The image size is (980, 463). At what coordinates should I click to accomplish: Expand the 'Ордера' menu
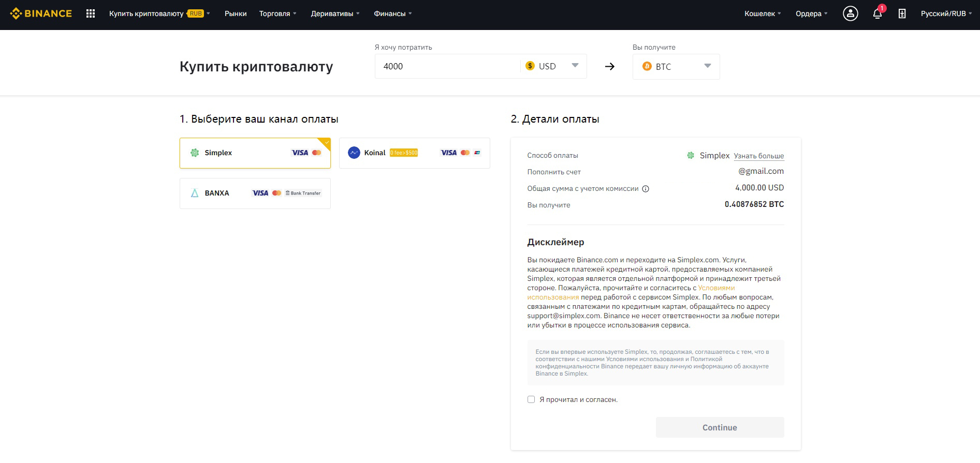[811, 14]
